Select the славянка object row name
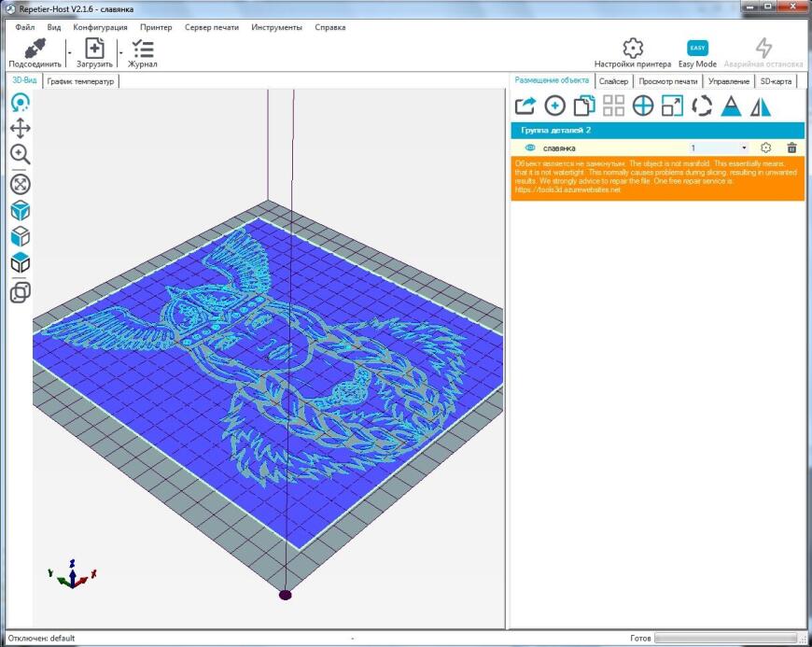This screenshot has height=647, width=812. (x=559, y=148)
